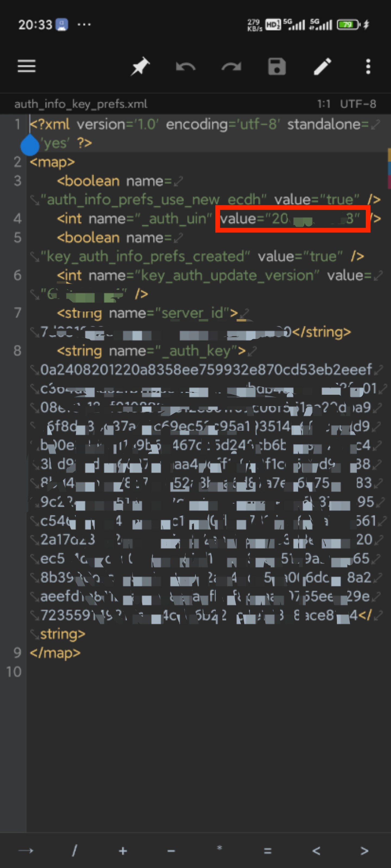Insert the greater-than symbol from the shortcut bar
This screenshot has width=391, height=868.
coord(364,851)
